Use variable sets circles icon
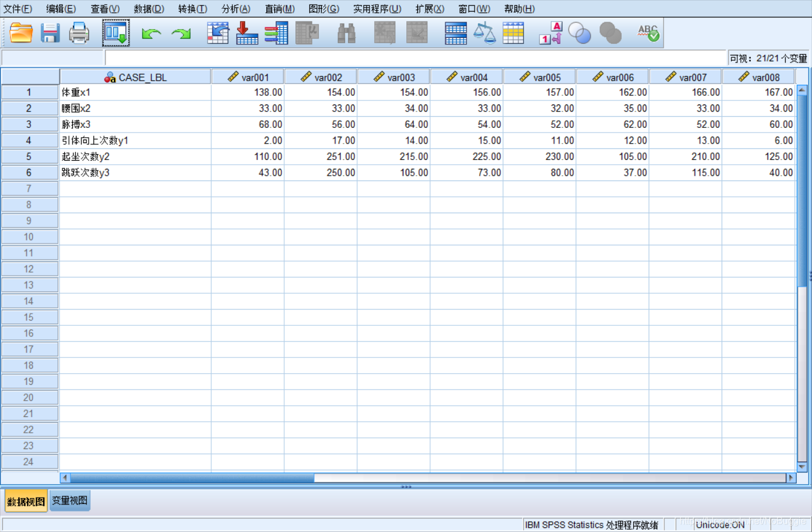This screenshot has width=812, height=532. (580, 33)
